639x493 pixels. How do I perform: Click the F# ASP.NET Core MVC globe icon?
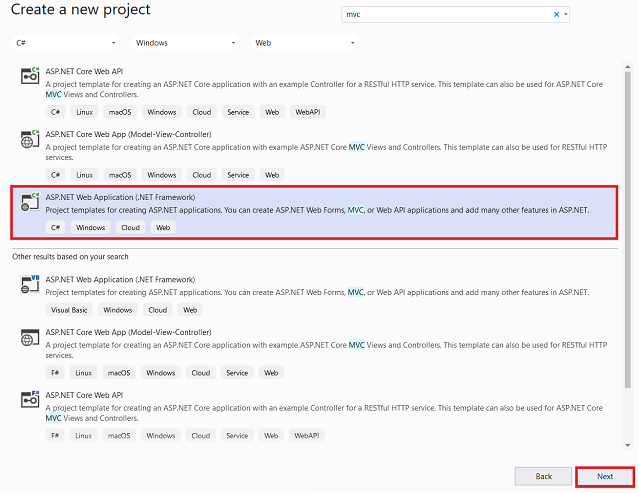(x=30, y=337)
